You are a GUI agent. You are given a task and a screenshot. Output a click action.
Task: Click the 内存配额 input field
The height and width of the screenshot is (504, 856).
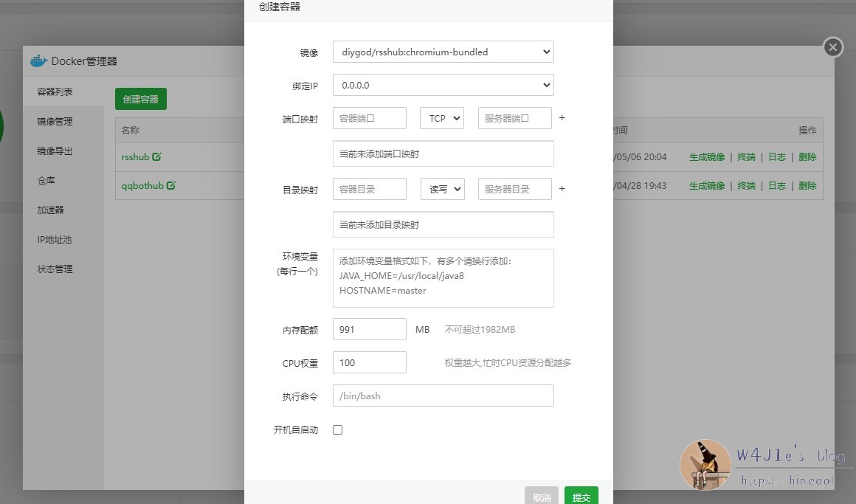coord(369,329)
